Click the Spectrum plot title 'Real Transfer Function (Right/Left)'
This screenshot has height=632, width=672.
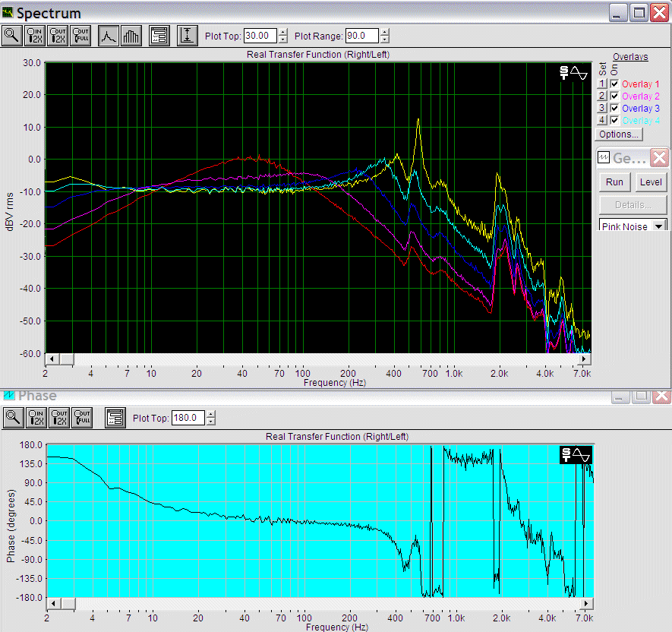[x=318, y=55]
